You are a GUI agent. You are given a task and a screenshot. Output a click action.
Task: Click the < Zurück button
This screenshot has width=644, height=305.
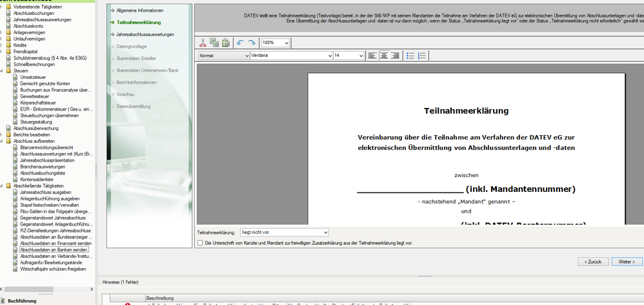coord(592,262)
